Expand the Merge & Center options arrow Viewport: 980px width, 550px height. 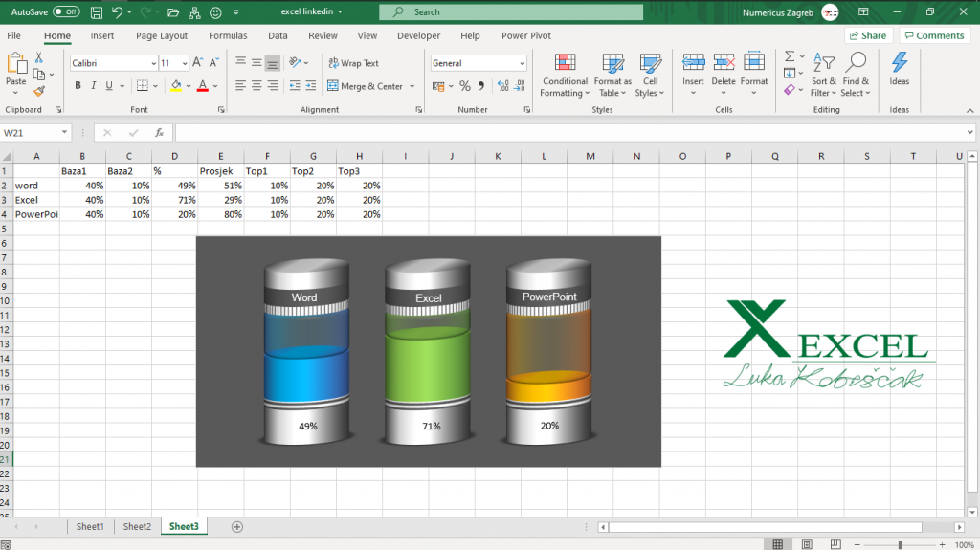(412, 86)
